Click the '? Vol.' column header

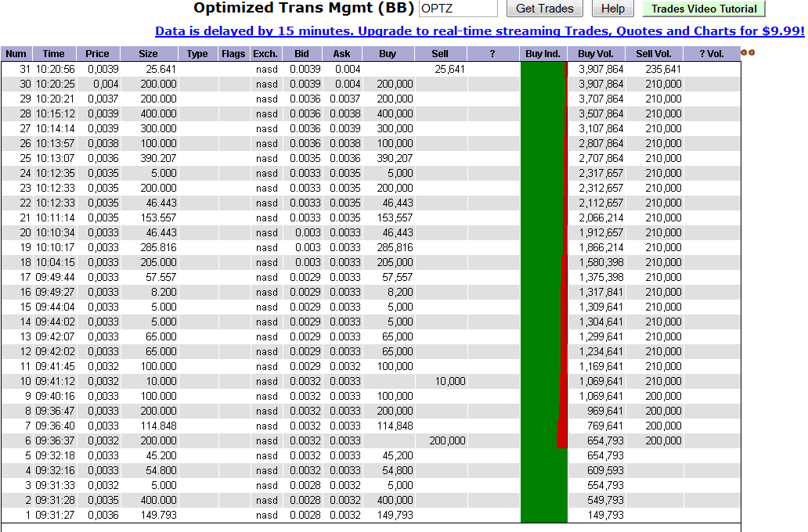click(710, 54)
